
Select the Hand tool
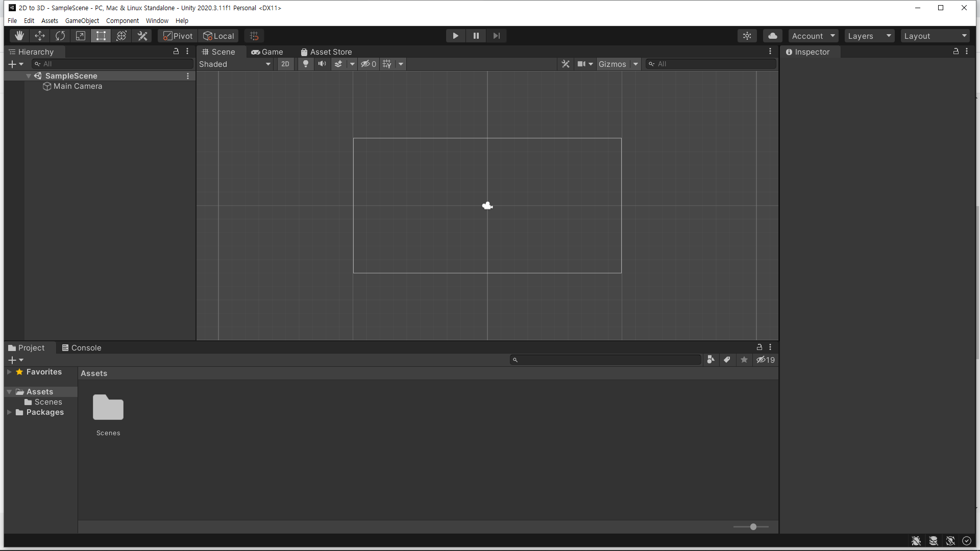(19, 36)
